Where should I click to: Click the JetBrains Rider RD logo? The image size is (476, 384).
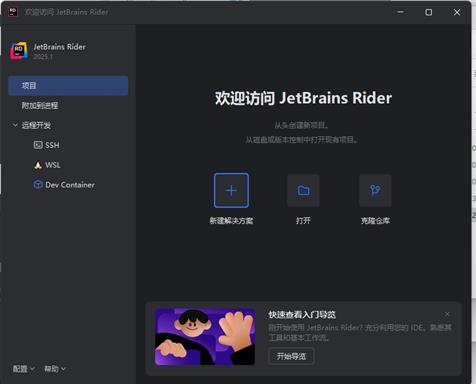[x=19, y=51]
